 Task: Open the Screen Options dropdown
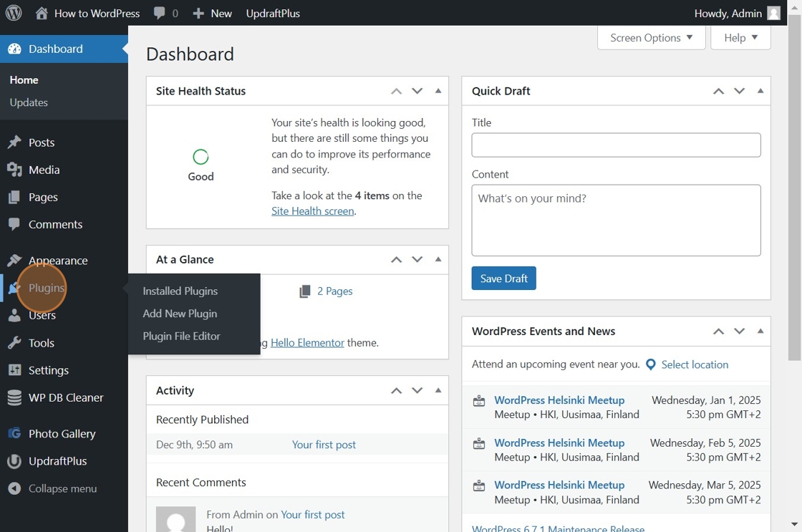[651, 38]
